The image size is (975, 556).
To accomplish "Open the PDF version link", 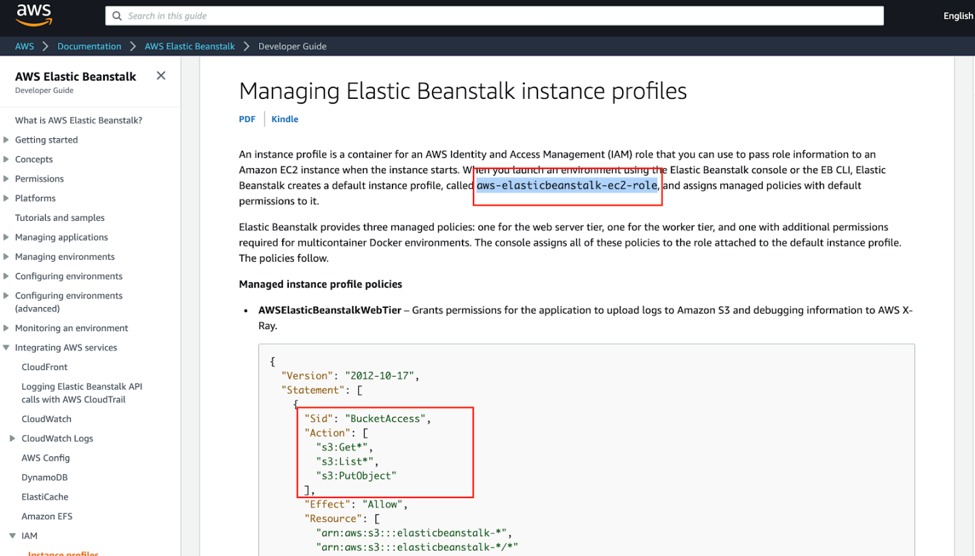I will [247, 119].
